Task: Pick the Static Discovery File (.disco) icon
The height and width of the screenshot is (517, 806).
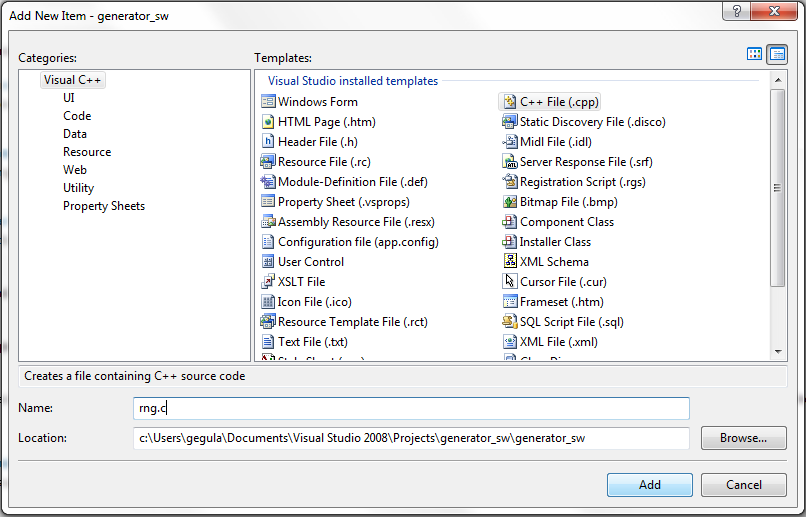Action: click(x=509, y=122)
